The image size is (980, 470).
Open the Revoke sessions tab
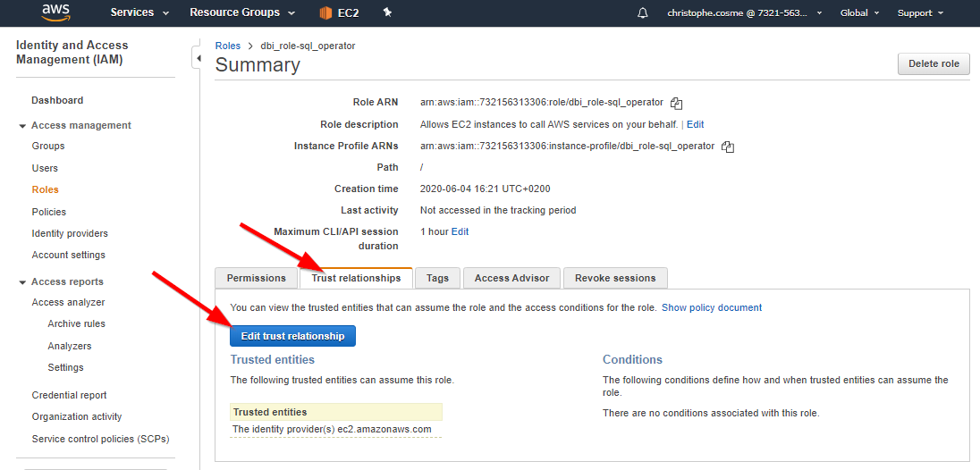click(x=615, y=279)
